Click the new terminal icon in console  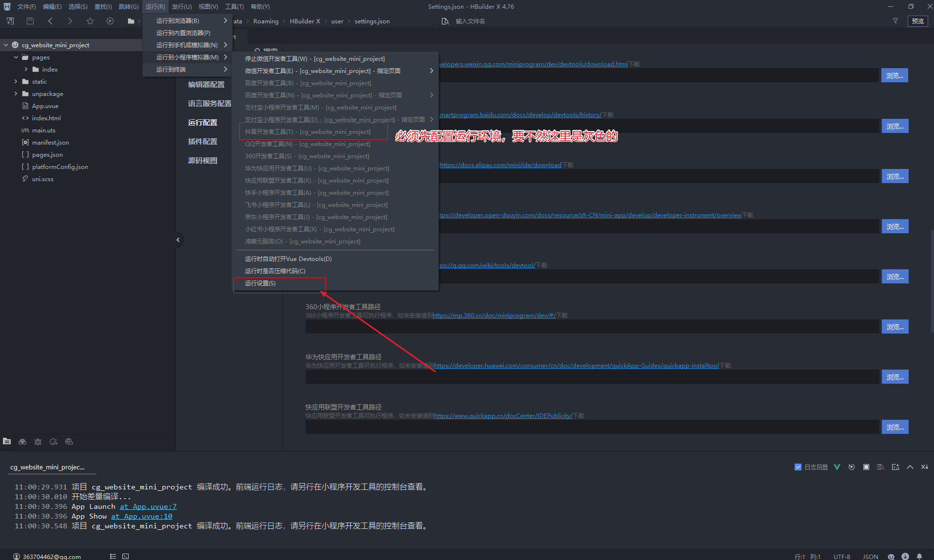point(896,467)
